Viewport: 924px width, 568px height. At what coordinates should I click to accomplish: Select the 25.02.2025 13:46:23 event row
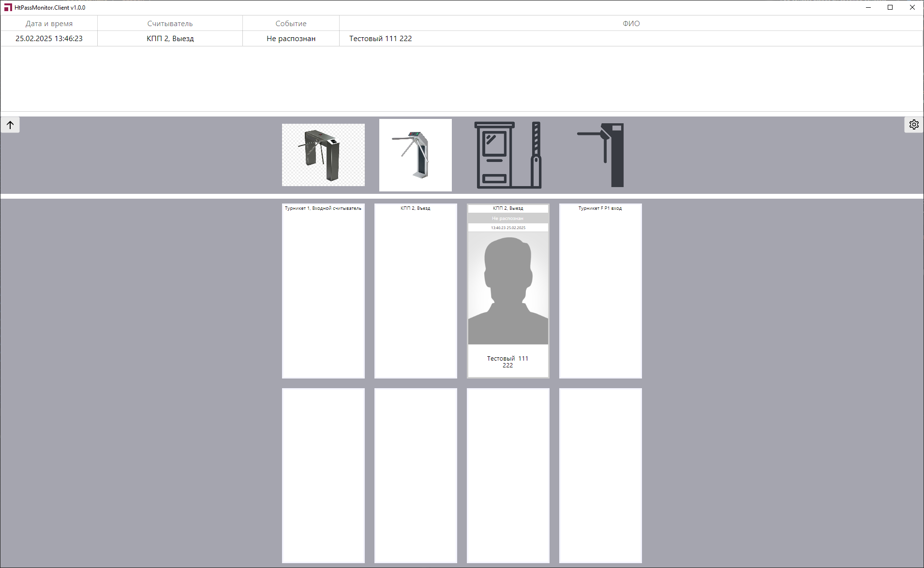tap(49, 39)
